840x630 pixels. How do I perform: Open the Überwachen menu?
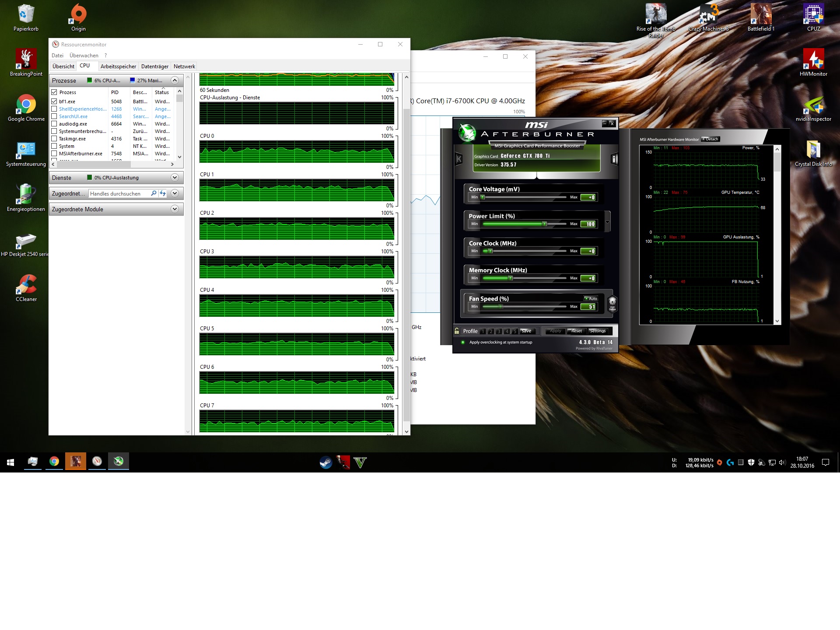(x=84, y=56)
